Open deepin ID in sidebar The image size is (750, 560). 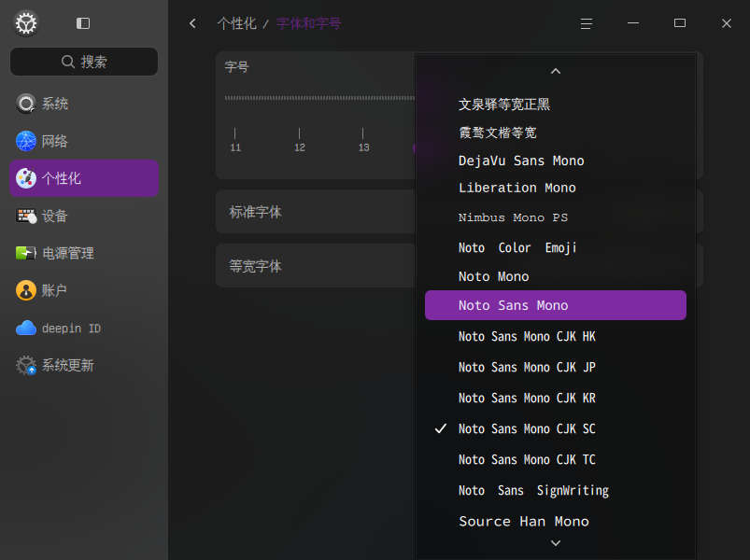click(x=84, y=329)
